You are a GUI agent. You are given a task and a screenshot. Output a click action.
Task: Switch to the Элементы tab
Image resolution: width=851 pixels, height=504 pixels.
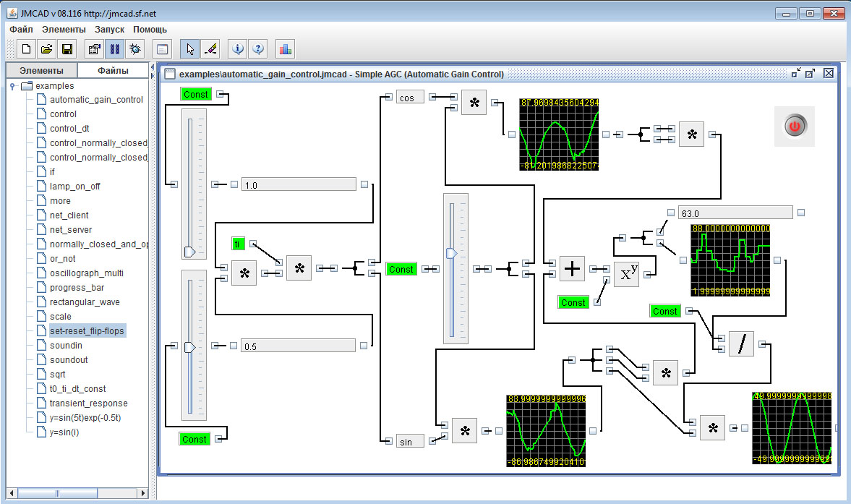tap(41, 70)
